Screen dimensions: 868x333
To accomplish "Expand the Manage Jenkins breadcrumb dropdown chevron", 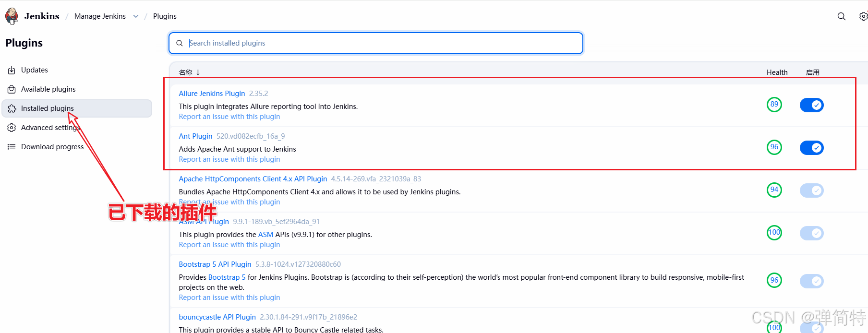I will (136, 16).
